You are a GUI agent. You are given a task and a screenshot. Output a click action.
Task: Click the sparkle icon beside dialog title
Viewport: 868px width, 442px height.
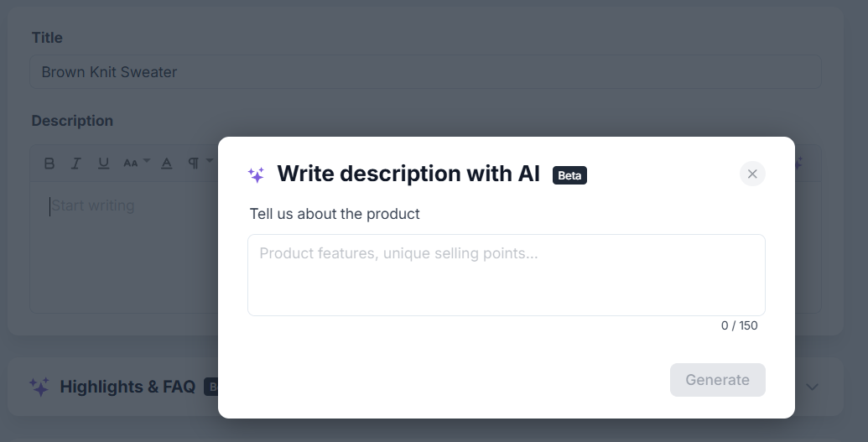tap(256, 174)
